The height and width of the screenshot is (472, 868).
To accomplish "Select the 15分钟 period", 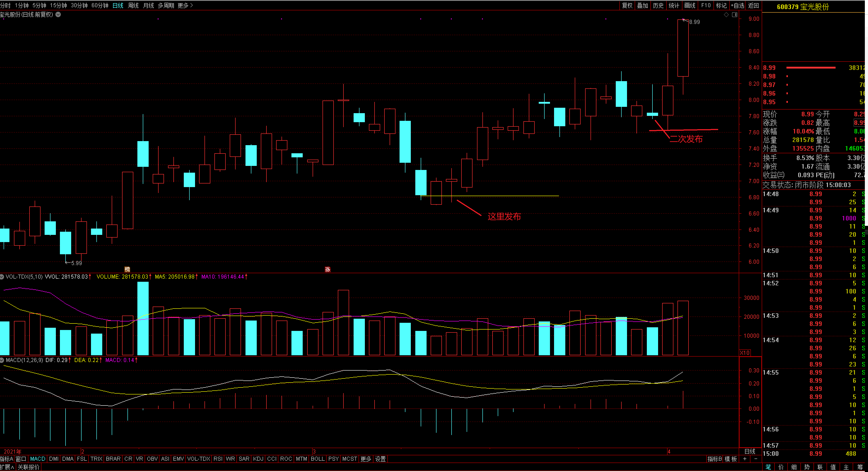I will click(59, 5).
